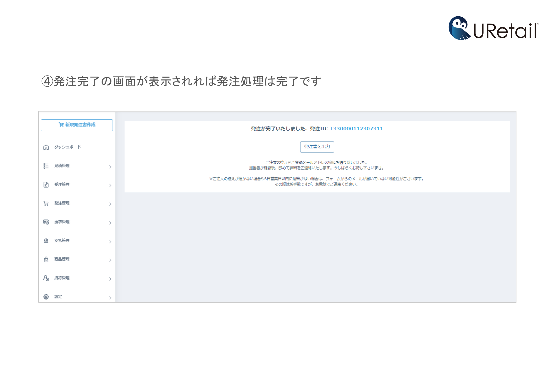Expand the 設定 submenu arrow
This screenshot has height=392, width=555.
click(110, 298)
